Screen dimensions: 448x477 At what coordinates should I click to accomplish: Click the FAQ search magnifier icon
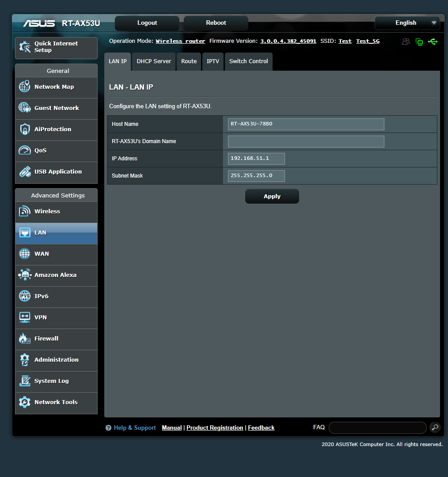pyautogui.click(x=435, y=428)
